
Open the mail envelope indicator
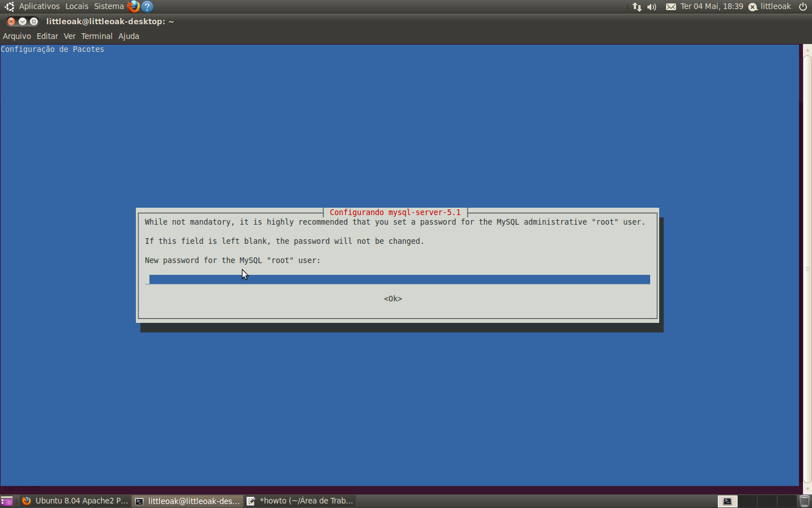pyautogui.click(x=671, y=7)
